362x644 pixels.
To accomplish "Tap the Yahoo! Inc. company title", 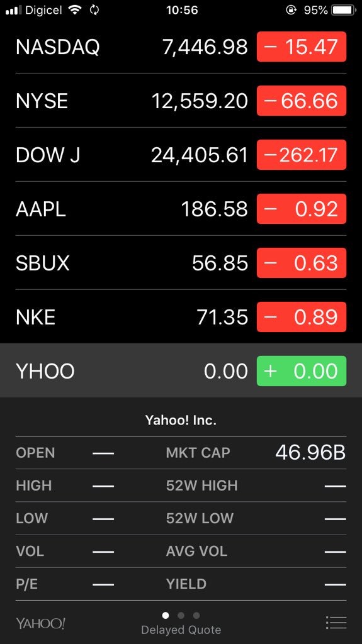I will click(x=181, y=420).
